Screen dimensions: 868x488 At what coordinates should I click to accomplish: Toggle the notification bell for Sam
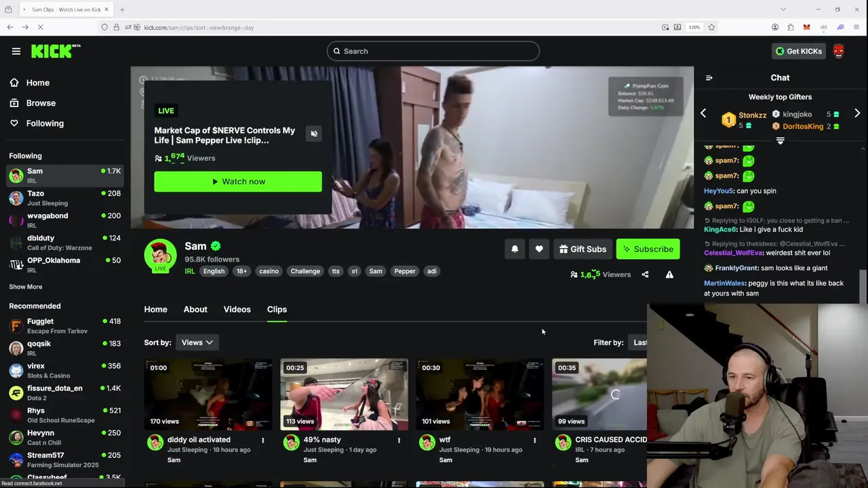tap(515, 249)
